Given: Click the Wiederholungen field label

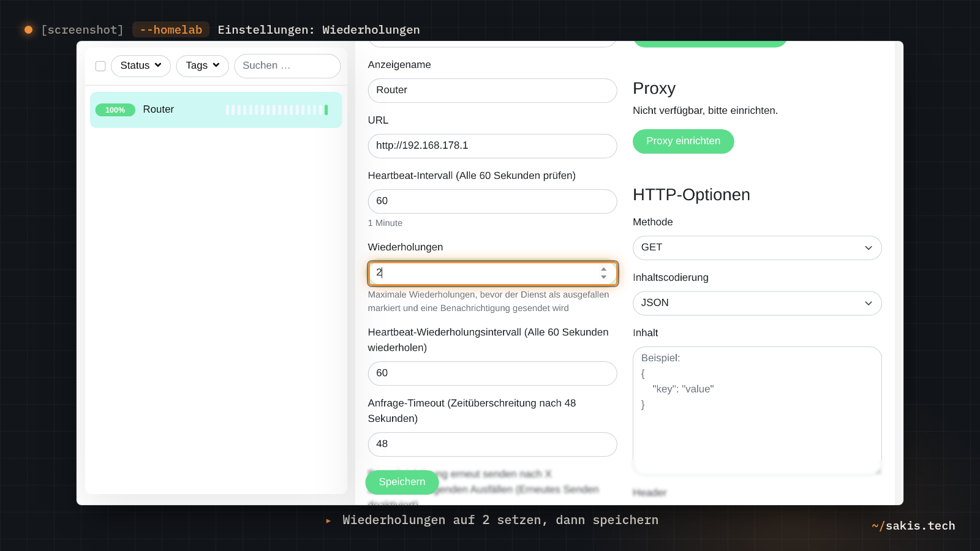Looking at the screenshot, I should (405, 247).
